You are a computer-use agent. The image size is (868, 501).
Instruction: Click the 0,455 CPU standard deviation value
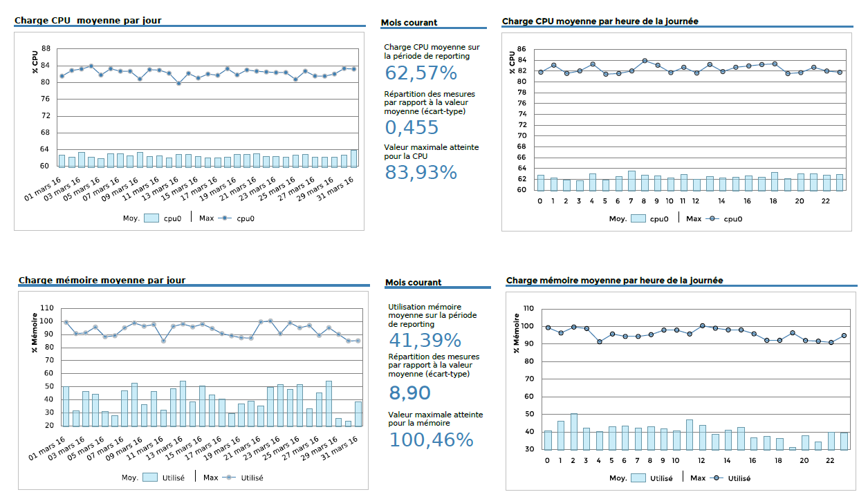[412, 127]
